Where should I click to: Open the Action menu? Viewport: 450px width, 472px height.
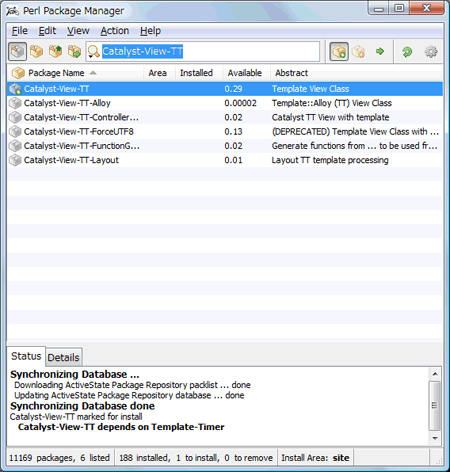pyautogui.click(x=115, y=31)
